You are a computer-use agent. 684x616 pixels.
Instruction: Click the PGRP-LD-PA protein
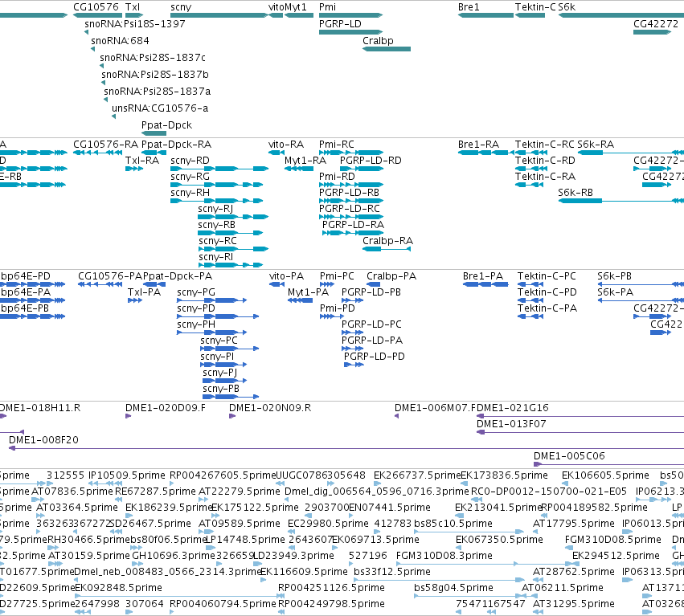pyautogui.click(x=353, y=349)
